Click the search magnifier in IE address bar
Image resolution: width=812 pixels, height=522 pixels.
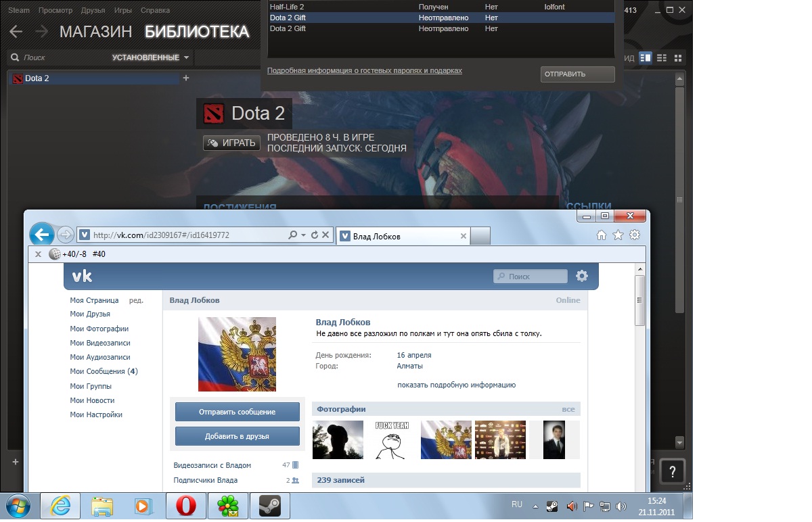click(x=292, y=235)
